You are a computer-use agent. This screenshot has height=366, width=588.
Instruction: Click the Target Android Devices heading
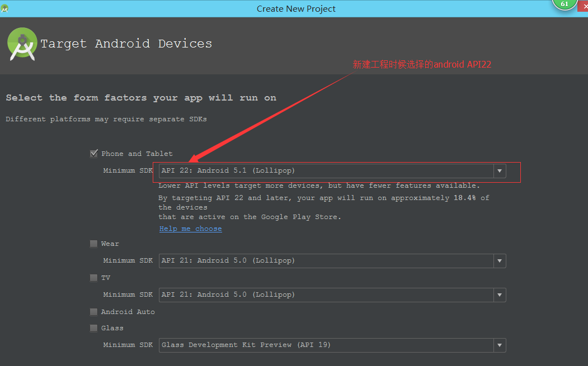126,44
